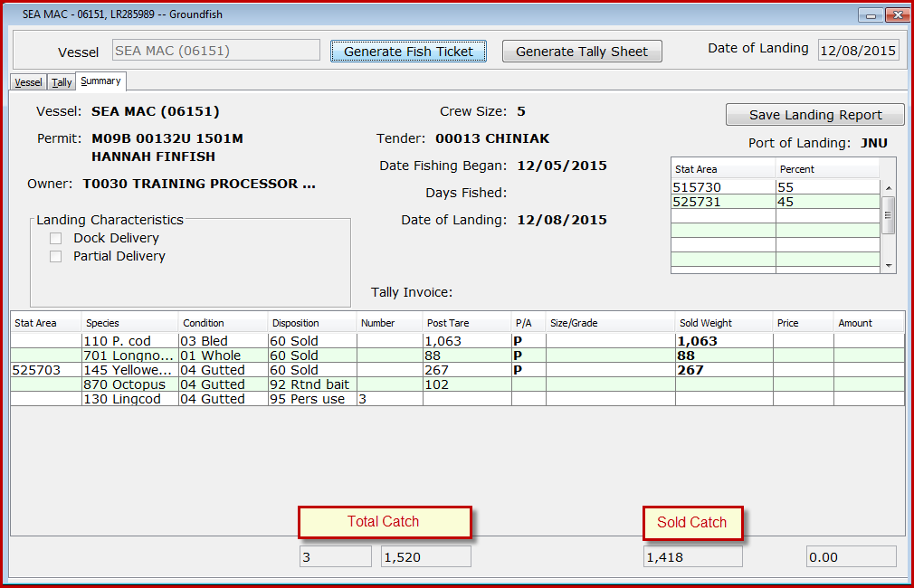Click the Generate Tally Sheet button

(582, 52)
